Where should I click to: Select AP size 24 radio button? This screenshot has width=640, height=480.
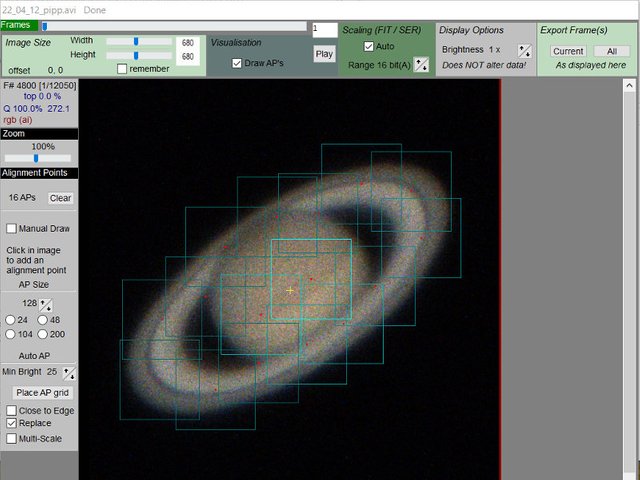(10, 320)
